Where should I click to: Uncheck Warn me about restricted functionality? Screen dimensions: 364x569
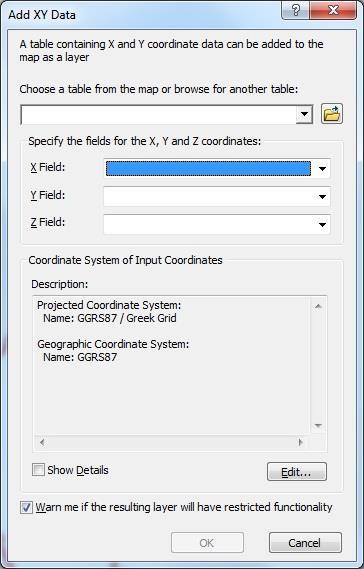pos(26,507)
